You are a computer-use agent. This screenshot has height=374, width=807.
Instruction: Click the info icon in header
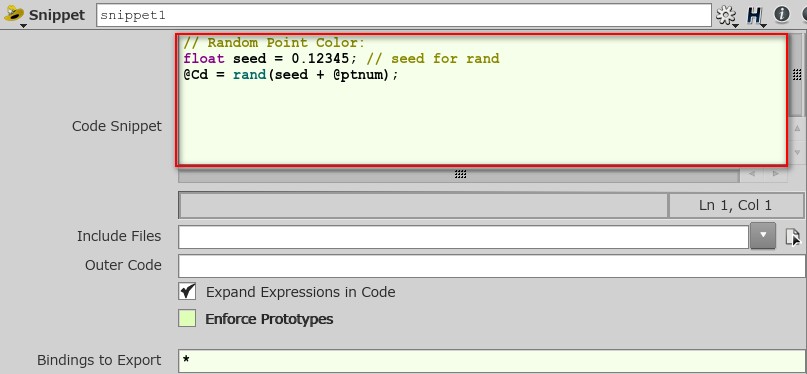(x=782, y=14)
